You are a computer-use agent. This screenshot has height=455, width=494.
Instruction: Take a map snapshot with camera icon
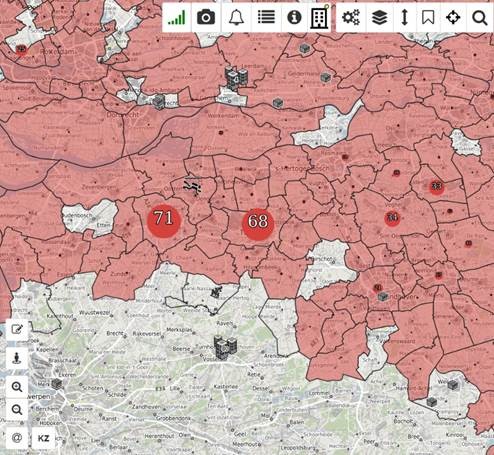pos(206,18)
